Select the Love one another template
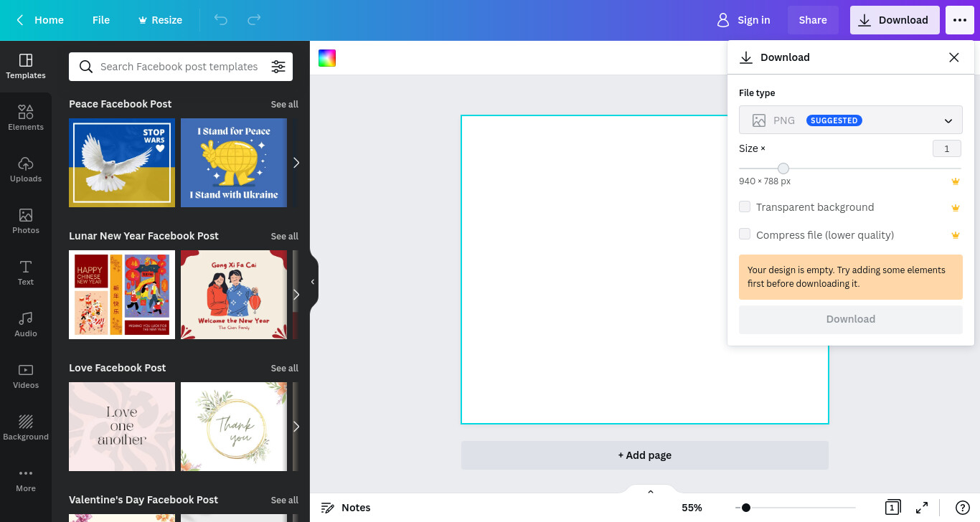980x522 pixels. pos(122,427)
